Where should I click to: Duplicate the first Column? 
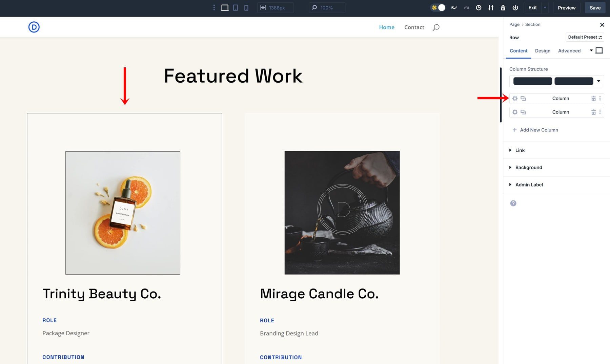tap(523, 99)
